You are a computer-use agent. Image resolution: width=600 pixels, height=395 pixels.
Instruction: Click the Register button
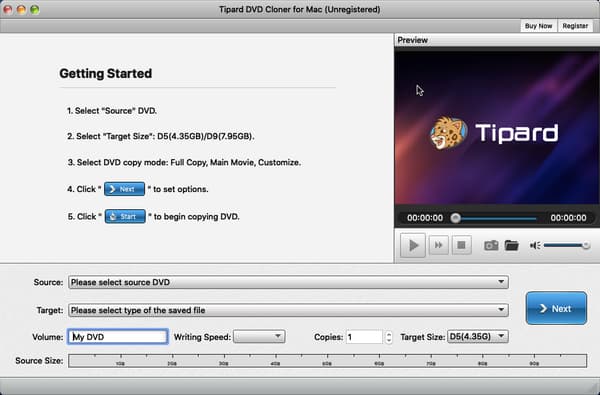(x=575, y=26)
